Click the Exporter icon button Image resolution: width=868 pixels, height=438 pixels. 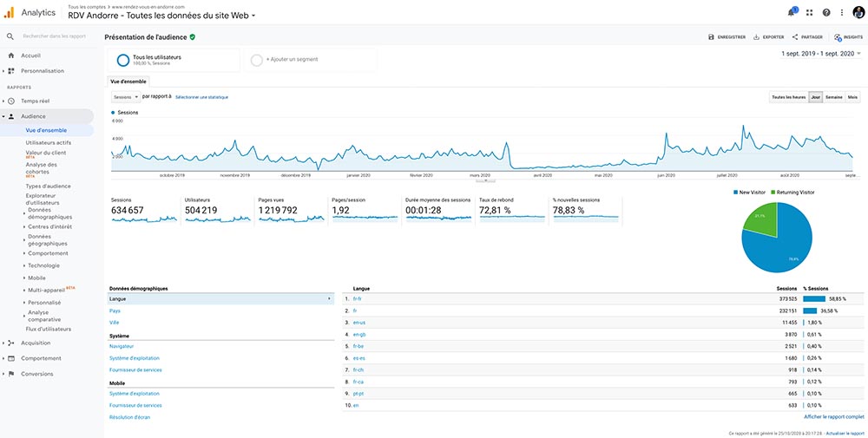point(757,37)
